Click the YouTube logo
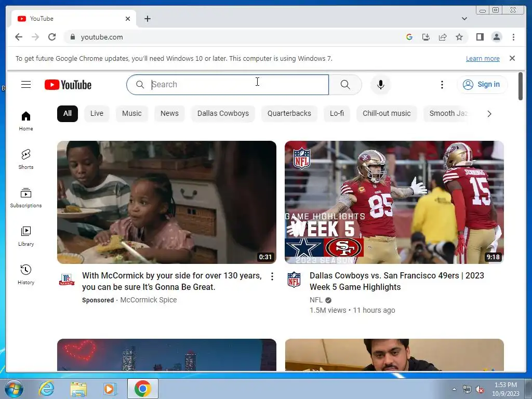 [68, 85]
